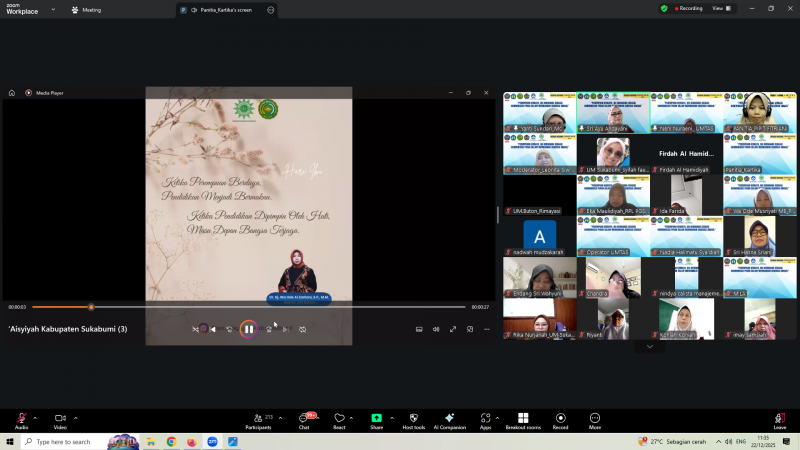Leave the meeting
The width and height of the screenshot is (800, 450).
(x=779, y=419)
